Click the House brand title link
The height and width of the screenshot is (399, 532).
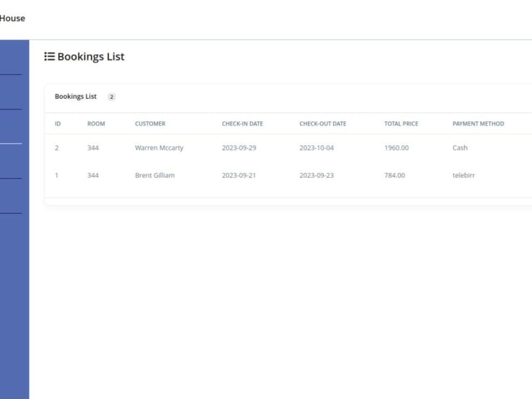(12, 18)
